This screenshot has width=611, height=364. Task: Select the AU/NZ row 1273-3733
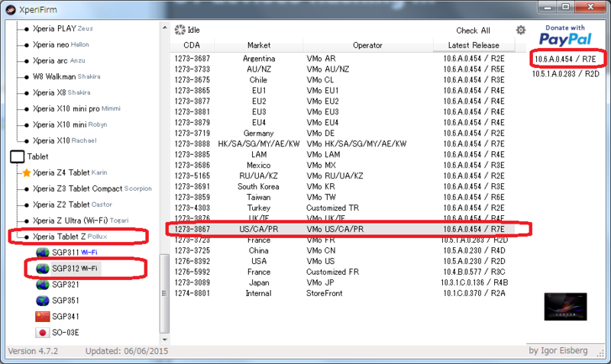point(342,69)
